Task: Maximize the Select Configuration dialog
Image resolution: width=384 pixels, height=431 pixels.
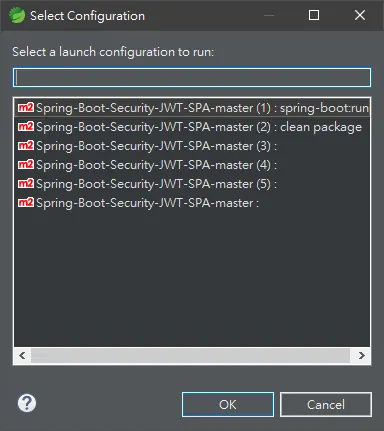Action: click(x=314, y=15)
